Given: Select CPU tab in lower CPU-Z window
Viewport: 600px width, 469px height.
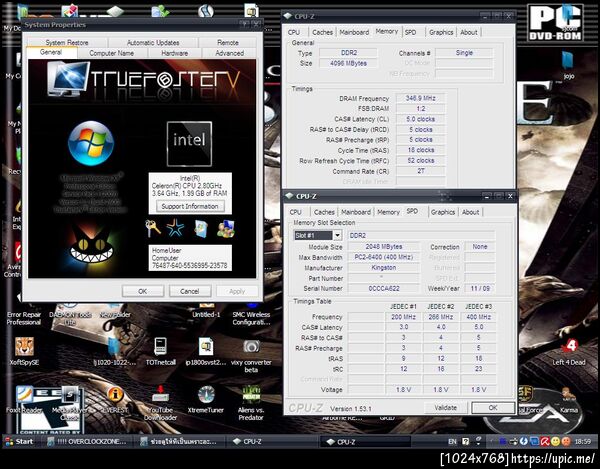Looking at the screenshot, I should (x=295, y=212).
